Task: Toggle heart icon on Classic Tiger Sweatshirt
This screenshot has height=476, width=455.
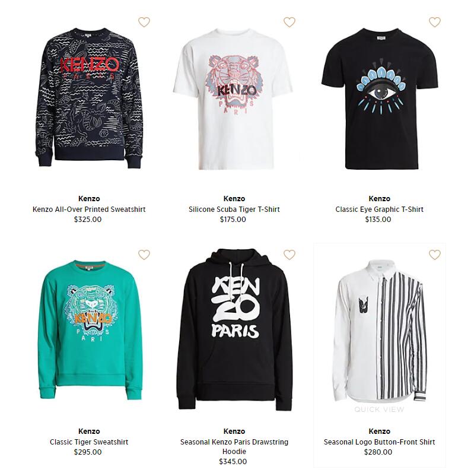Action: [144, 255]
